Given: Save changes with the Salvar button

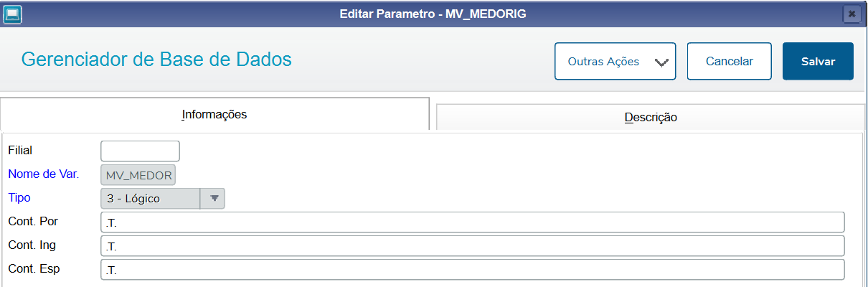Looking at the screenshot, I should (818, 61).
